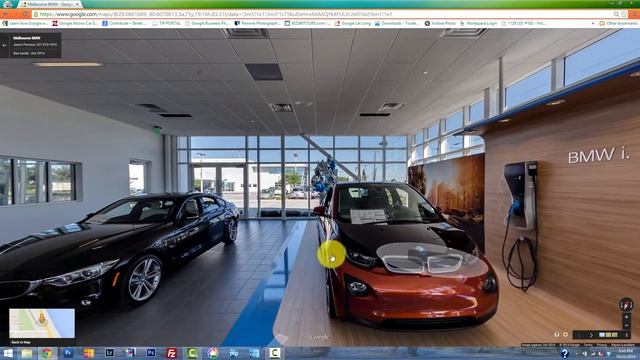640x360 pixels.
Task: Zoom out with the minus button
Action: pyautogui.click(x=627, y=325)
